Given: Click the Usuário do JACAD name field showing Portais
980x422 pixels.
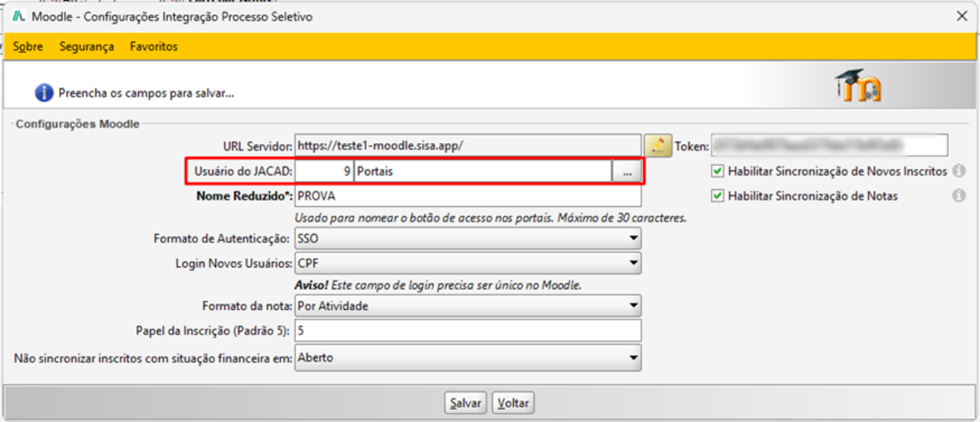Looking at the screenshot, I should [483, 172].
